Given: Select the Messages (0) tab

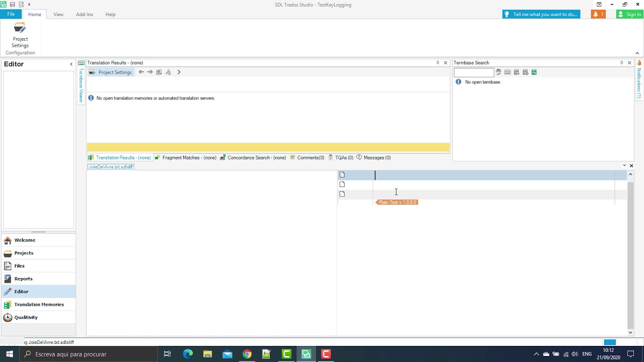Looking at the screenshot, I should click(x=373, y=157).
